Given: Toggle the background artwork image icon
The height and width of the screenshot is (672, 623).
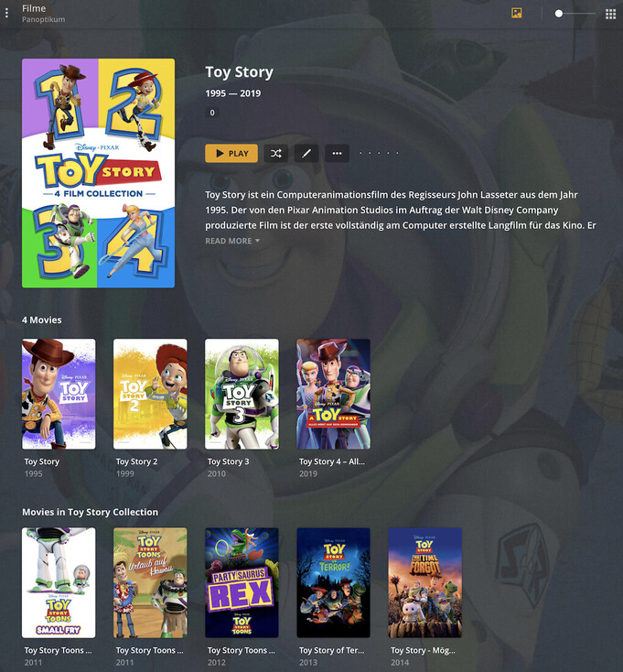Looking at the screenshot, I should (x=516, y=14).
